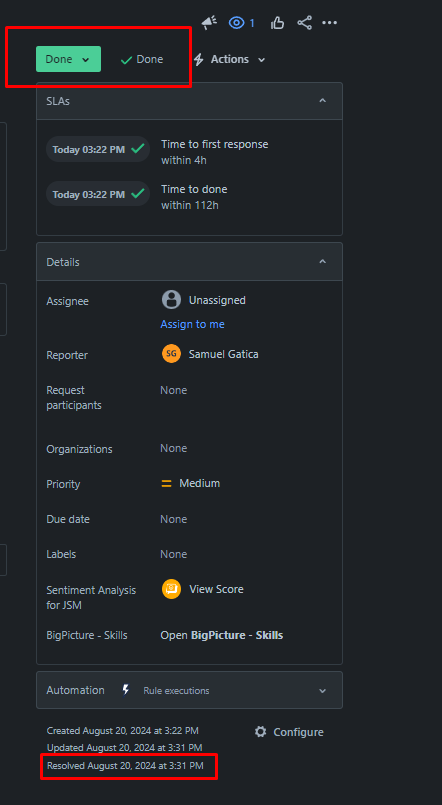
Task: Collapse the Details panel
Action: coord(322,261)
